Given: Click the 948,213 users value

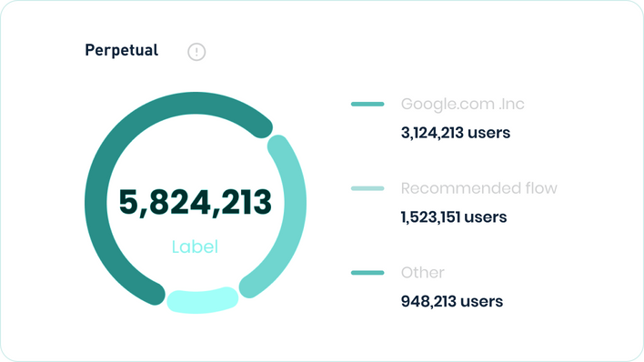Looking at the screenshot, I should tap(452, 301).
